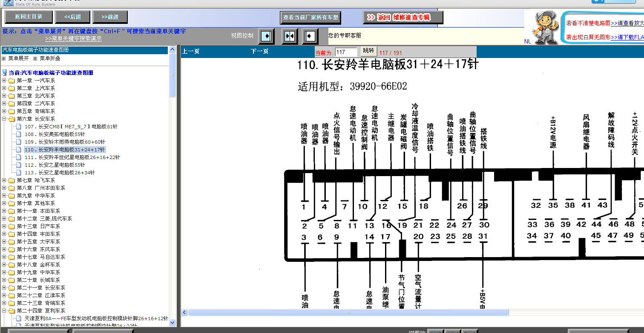Open 111.长安羚羊世纪星电脑板26+16+22针 item
644x333 pixels.
pyautogui.click(x=72, y=157)
